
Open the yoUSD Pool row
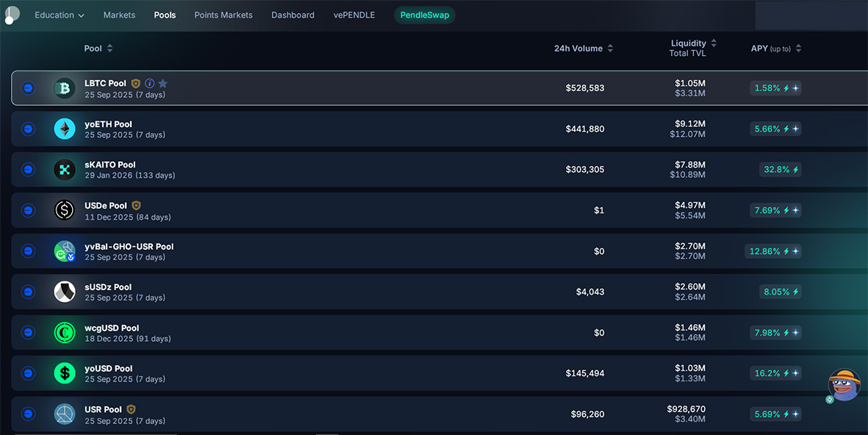click(x=109, y=369)
